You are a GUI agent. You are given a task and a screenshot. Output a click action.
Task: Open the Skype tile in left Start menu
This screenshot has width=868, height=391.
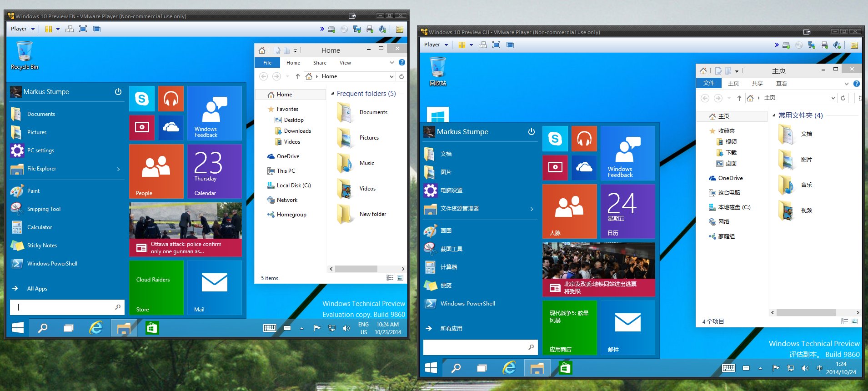(x=142, y=99)
